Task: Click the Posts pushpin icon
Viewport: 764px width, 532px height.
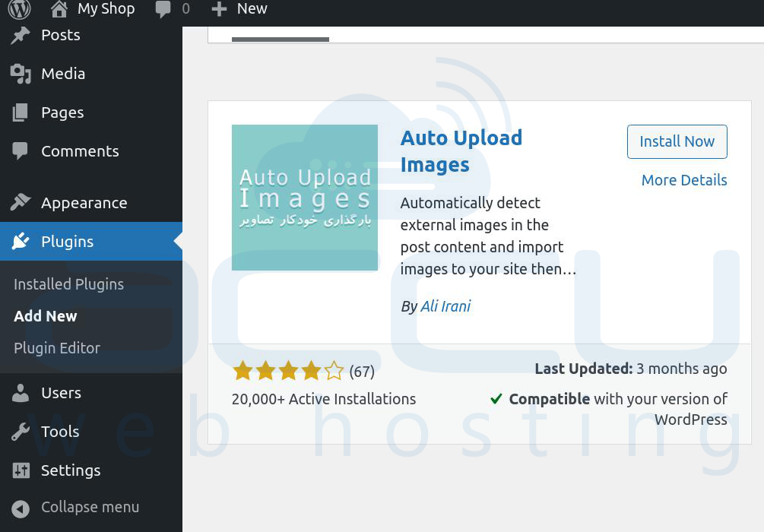Action: [x=21, y=35]
